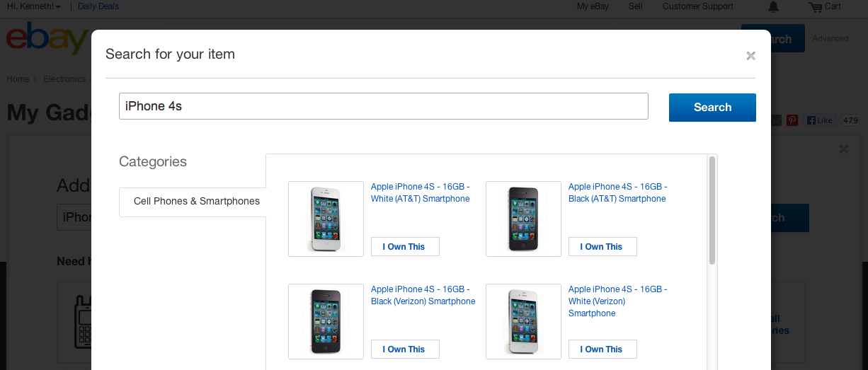This screenshot has height=370, width=868.
Task: Close the Search for your item dialog
Action: pos(751,55)
